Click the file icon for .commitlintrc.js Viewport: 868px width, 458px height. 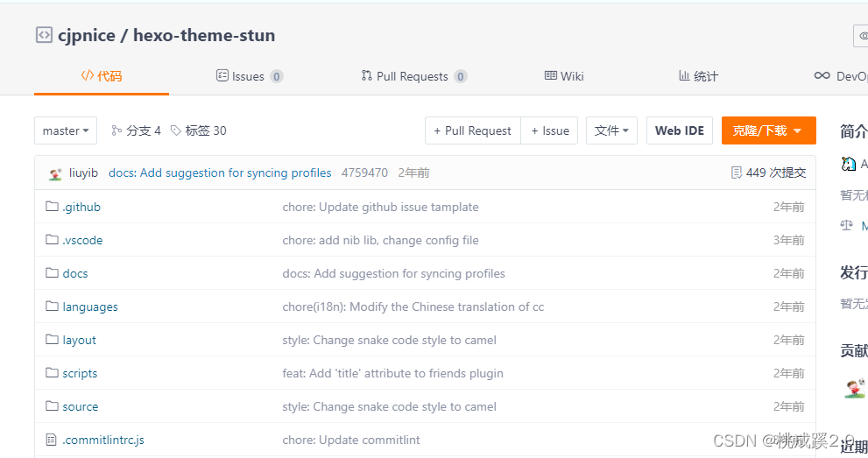[x=52, y=440]
